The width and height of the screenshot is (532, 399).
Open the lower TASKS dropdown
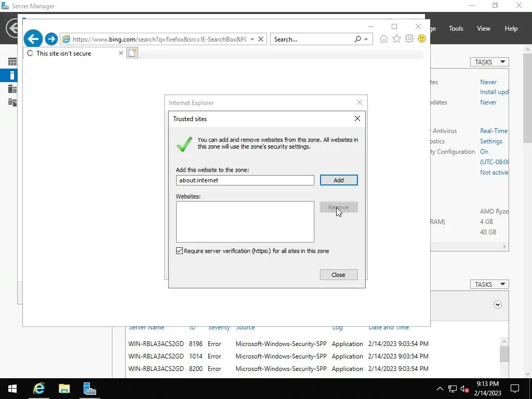pos(489,284)
